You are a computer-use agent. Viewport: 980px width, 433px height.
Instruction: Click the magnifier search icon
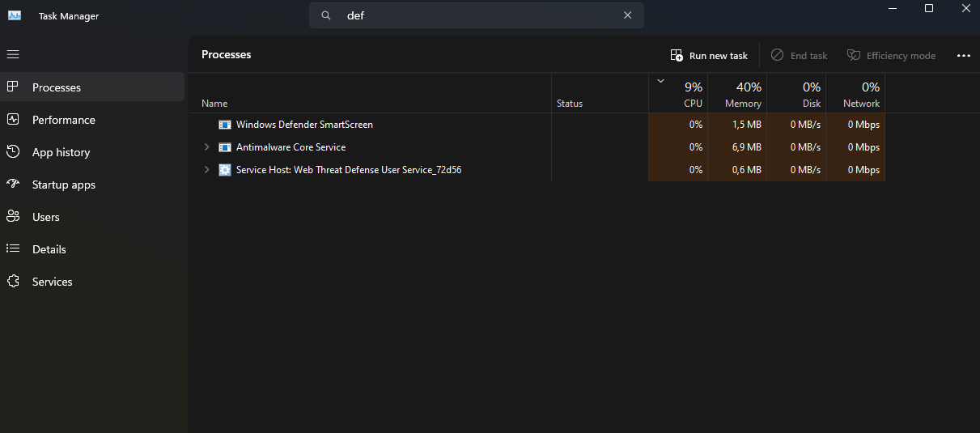pos(326,15)
